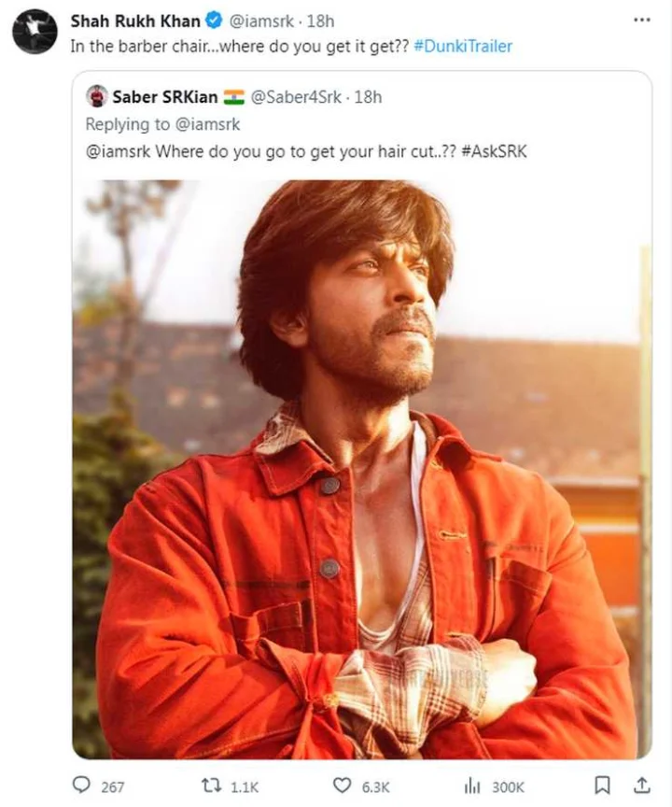Open the @iamsrk handle in header
Screen dimensions: 672x807
[261, 21]
